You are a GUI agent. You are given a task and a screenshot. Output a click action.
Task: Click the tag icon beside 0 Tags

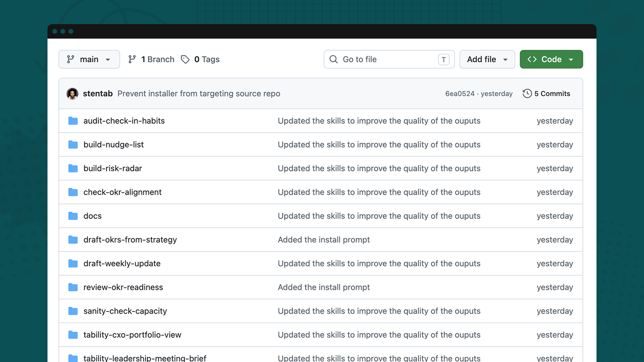tap(185, 60)
